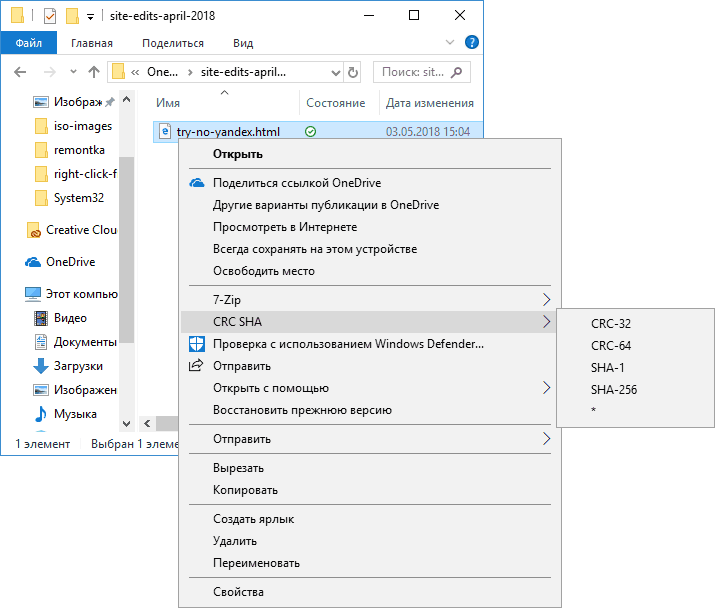The height and width of the screenshot is (608, 715).
Task: Select Удалить from the context menu
Action: point(370,541)
